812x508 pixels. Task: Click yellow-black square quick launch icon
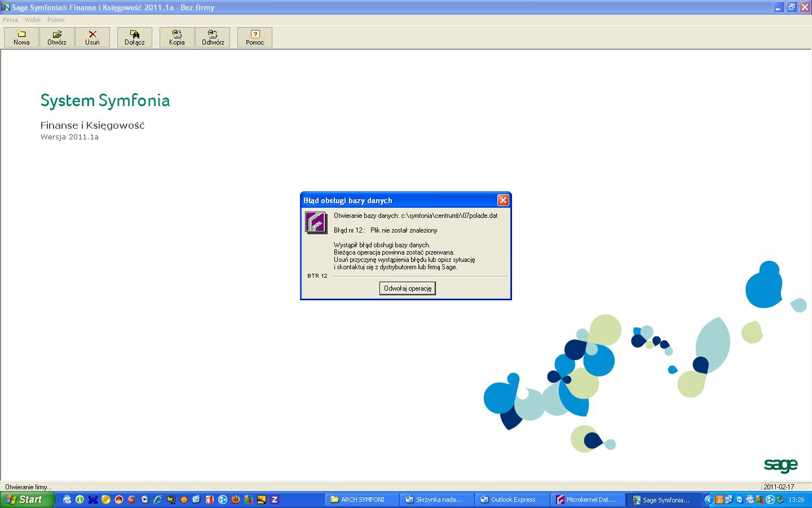coord(262,500)
